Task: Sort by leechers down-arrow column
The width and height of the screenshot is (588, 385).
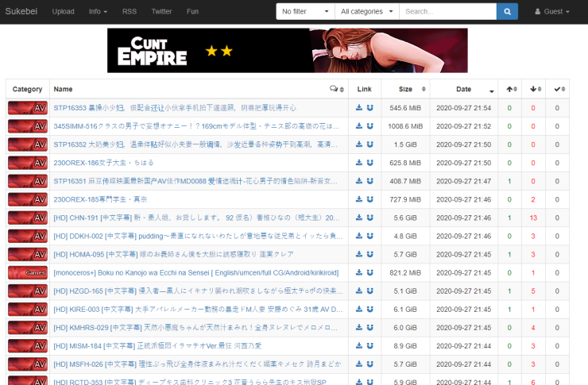Action: point(534,89)
